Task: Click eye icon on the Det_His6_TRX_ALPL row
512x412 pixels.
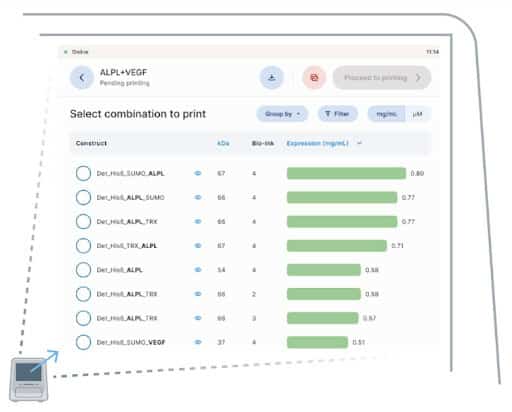Action: (x=198, y=246)
